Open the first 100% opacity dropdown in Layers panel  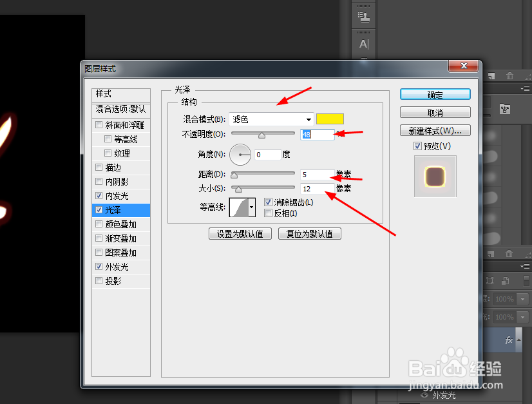pos(521,298)
